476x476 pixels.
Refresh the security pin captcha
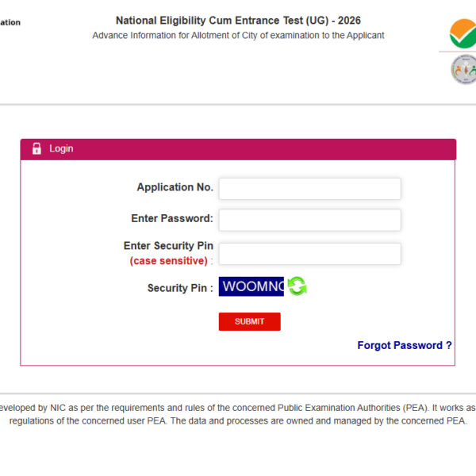(297, 286)
